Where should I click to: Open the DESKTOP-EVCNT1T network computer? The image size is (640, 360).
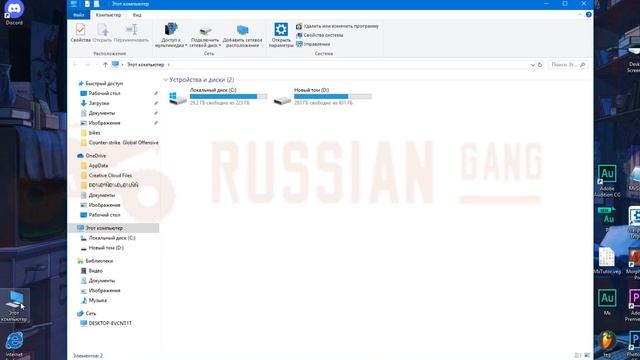tap(110, 323)
